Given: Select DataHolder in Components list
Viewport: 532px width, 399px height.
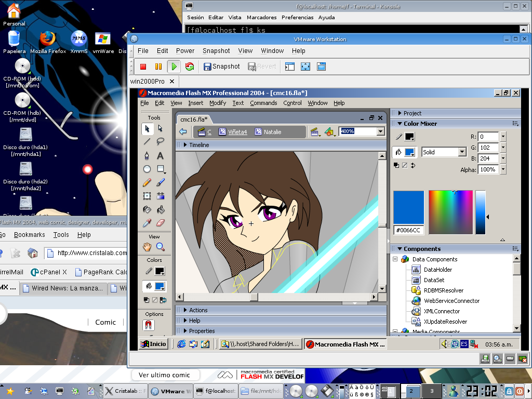Looking at the screenshot, I should coord(437,270).
